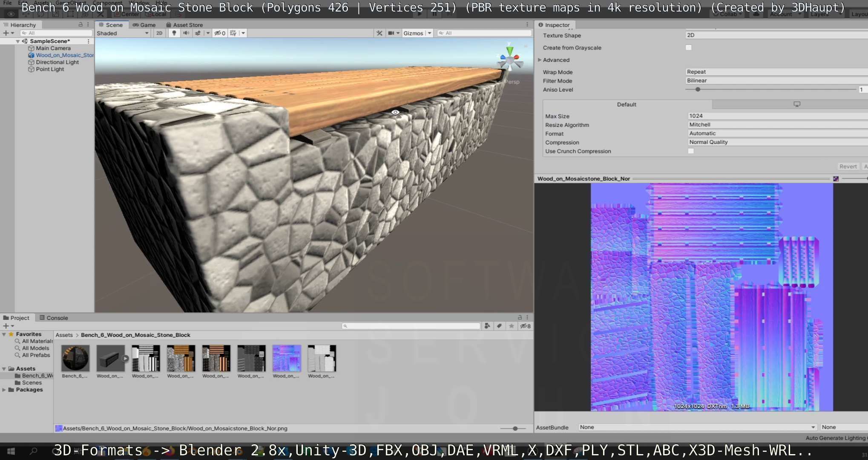The image size is (868, 460).
Task: Open Filter Mode Bilinear dropdown
Action: 776,80
